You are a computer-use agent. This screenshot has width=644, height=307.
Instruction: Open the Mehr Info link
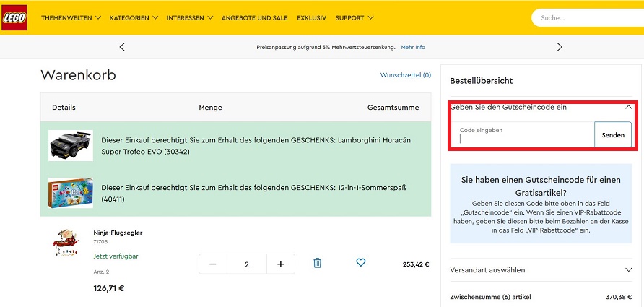click(x=413, y=47)
